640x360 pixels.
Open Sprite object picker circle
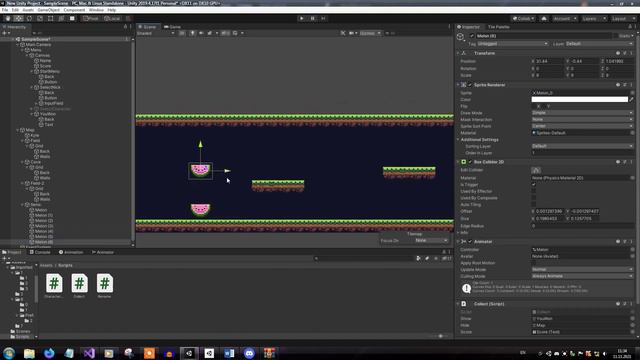pyautogui.click(x=632, y=93)
